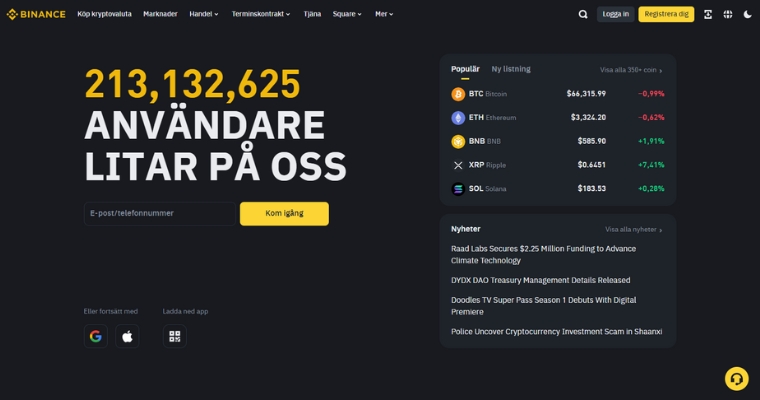Open Raad Labs Secures funding news
This screenshot has width=760, height=400.
[543, 255]
